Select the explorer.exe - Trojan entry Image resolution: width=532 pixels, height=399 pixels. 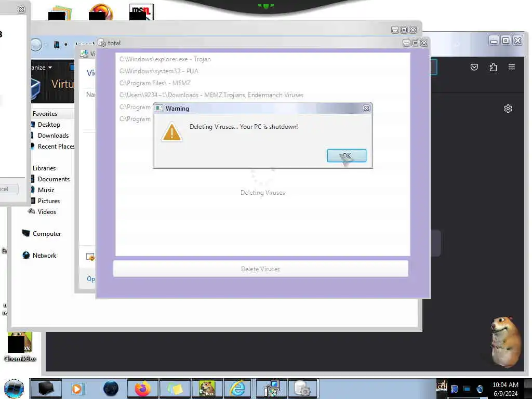pyautogui.click(x=165, y=59)
